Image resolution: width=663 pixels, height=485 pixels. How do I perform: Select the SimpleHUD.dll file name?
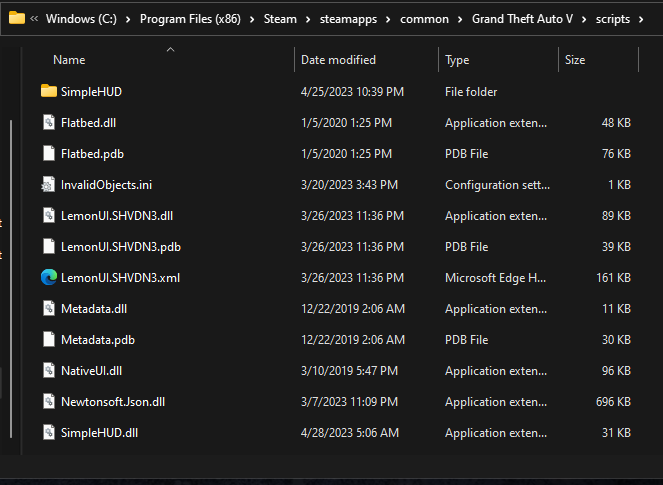(x=99, y=433)
